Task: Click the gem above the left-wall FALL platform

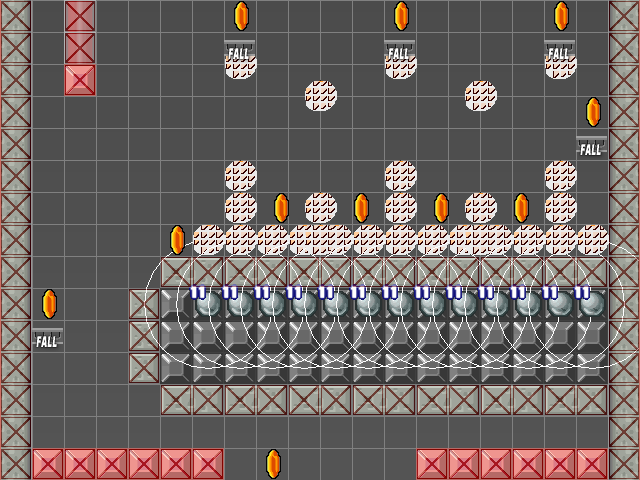Action: click(x=49, y=304)
